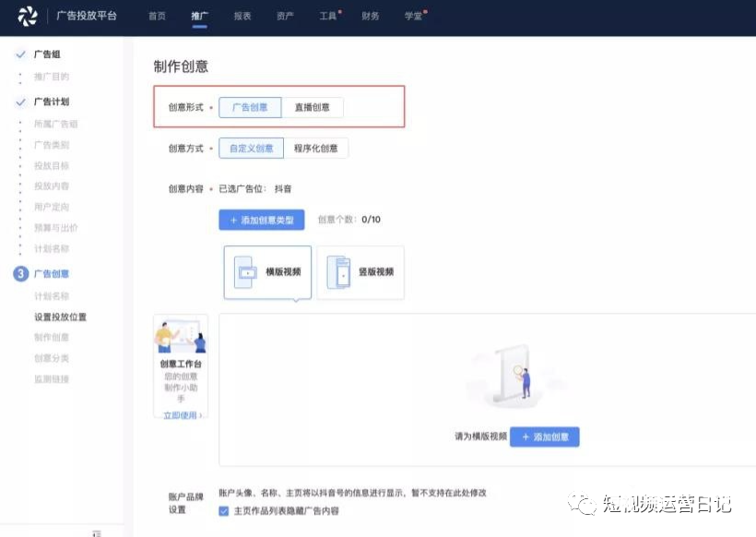Click the sidebar collapse icon at bottom
756x537 pixels.
pyautogui.click(x=97, y=532)
